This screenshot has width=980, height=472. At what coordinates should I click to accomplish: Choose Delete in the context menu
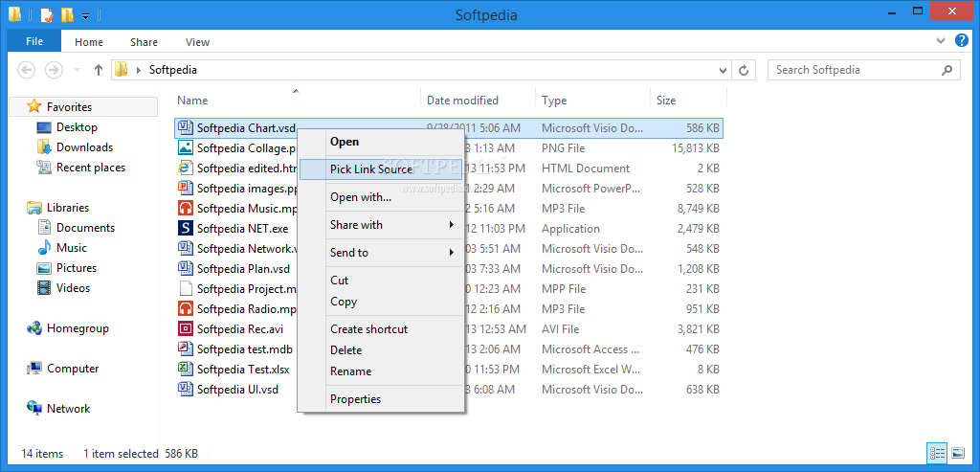(381, 350)
